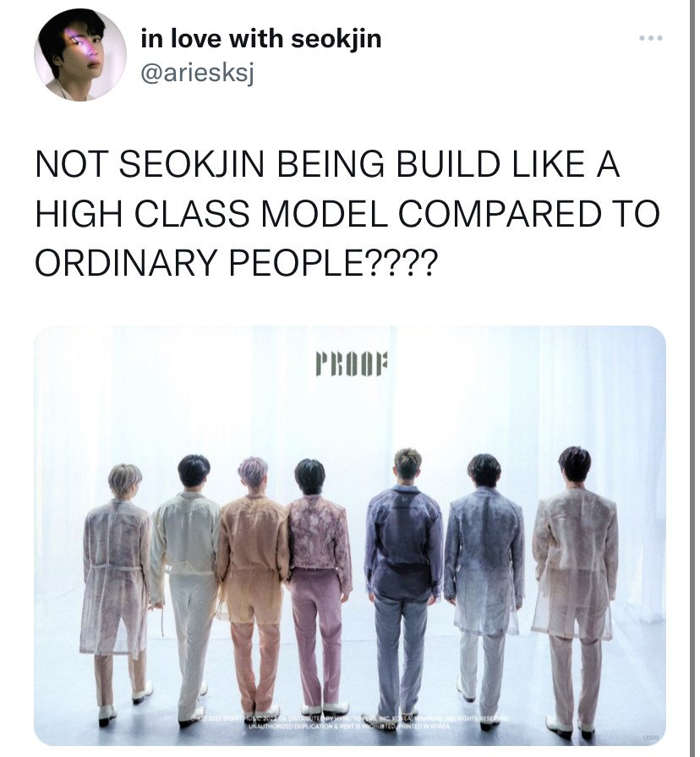Click the PROOF logo in the photo
Image resolution: width=700 pixels, height=757 pixels.
coord(352,365)
